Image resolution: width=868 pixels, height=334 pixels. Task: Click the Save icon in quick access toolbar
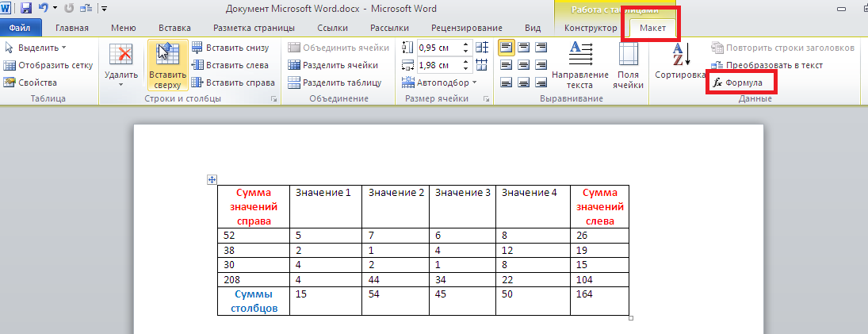[x=26, y=9]
